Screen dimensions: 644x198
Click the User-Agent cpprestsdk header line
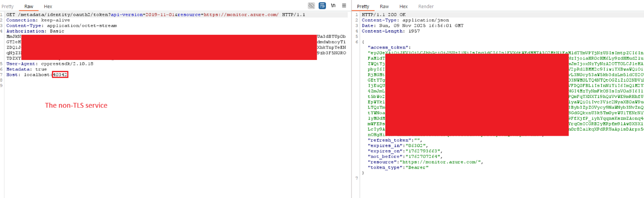coord(50,64)
